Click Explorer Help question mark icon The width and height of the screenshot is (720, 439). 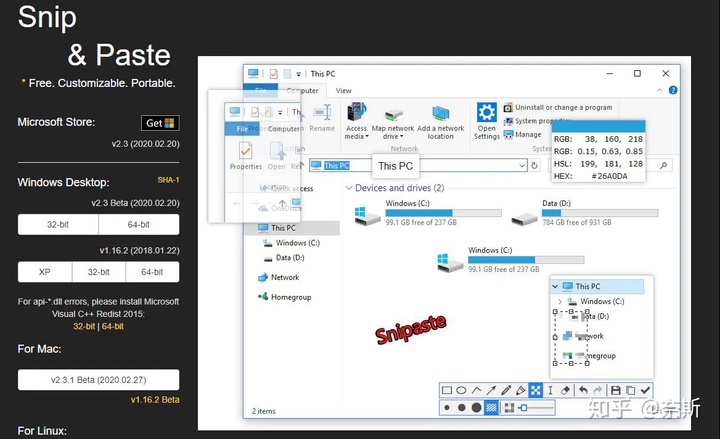[673, 90]
